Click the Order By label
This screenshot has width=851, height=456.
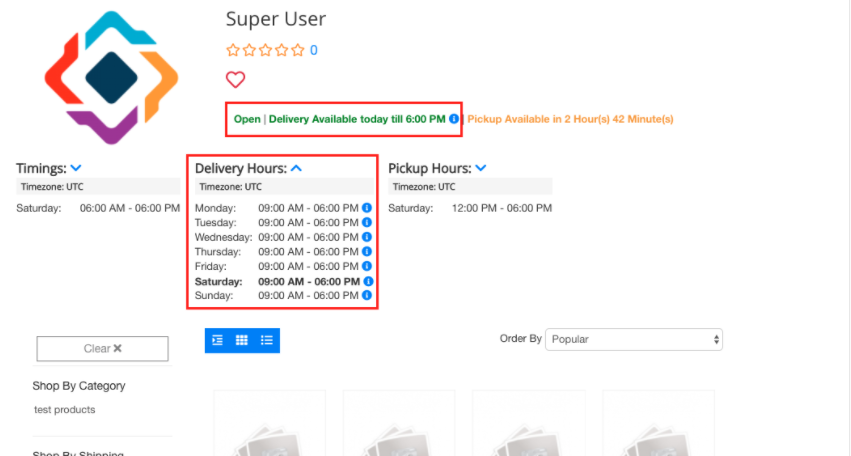point(520,339)
